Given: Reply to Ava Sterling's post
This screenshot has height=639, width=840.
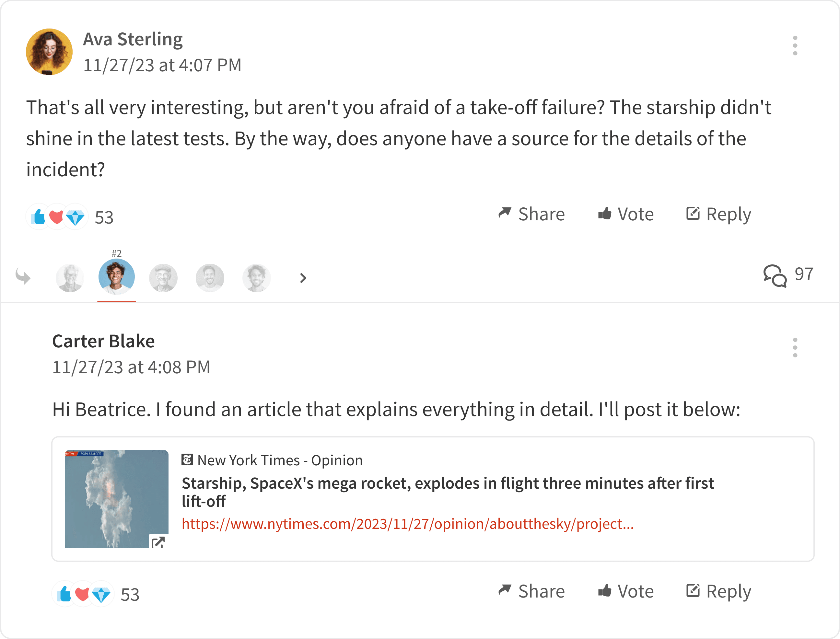Looking at the screenshot, I should 718,214.
